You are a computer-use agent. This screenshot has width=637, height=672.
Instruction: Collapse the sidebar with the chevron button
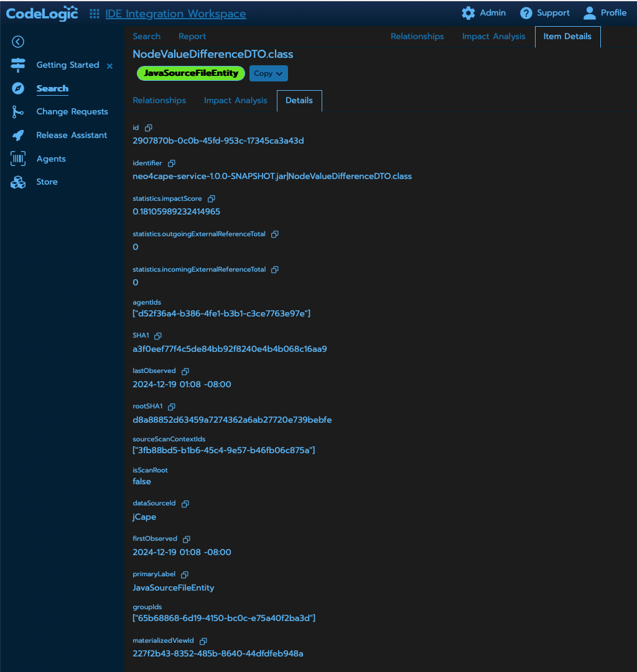17,42
